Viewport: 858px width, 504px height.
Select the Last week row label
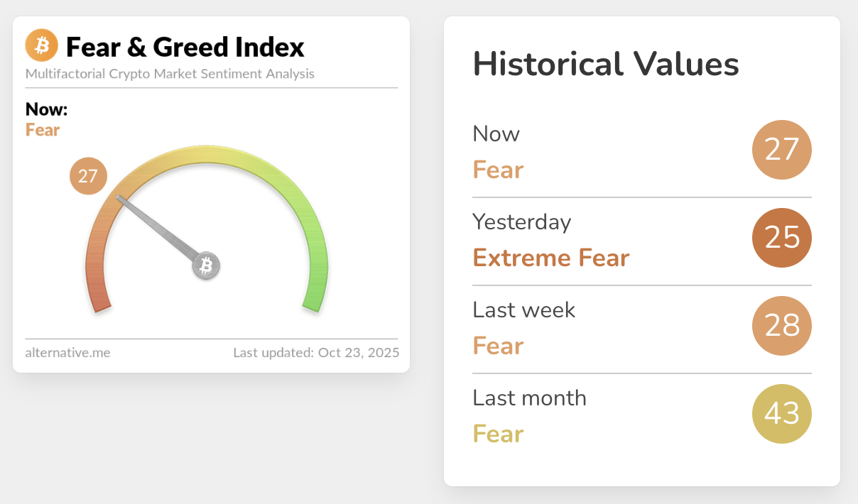click(x=523, y=310)
